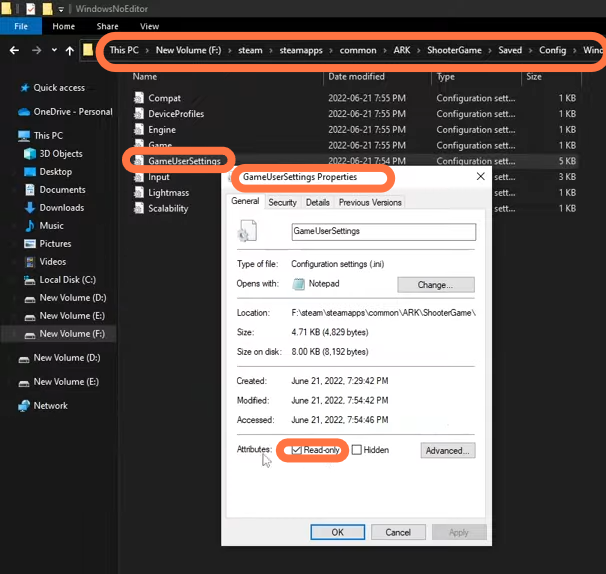Open 3D Objects folder icon
The width and height of the screenshot is (606, 574).
(30, 154)
